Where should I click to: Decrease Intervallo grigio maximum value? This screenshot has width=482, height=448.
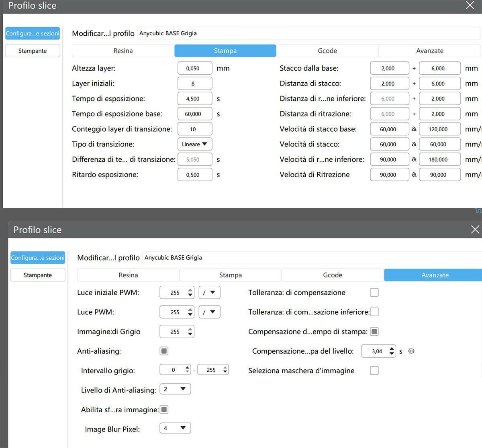pos(225,372)
